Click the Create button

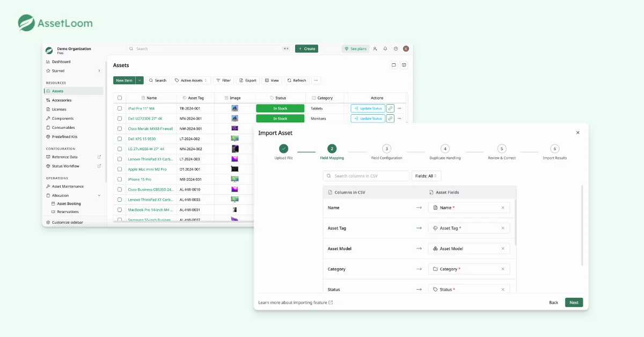click(306, 49)
